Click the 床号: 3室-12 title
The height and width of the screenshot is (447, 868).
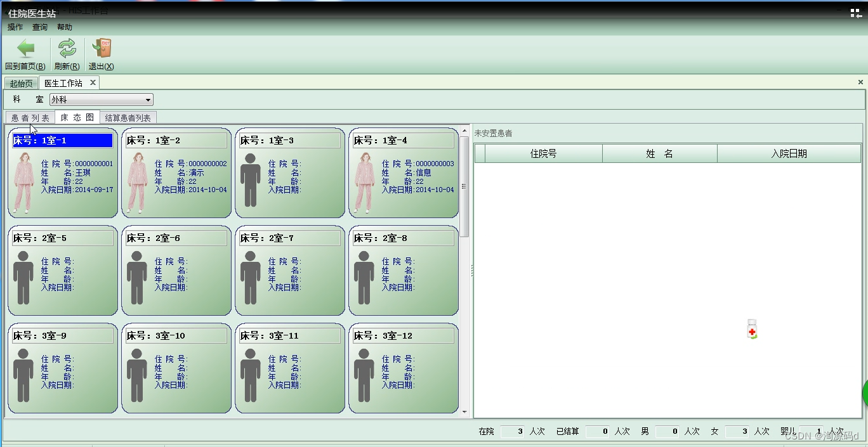click(x=403, y=335)
